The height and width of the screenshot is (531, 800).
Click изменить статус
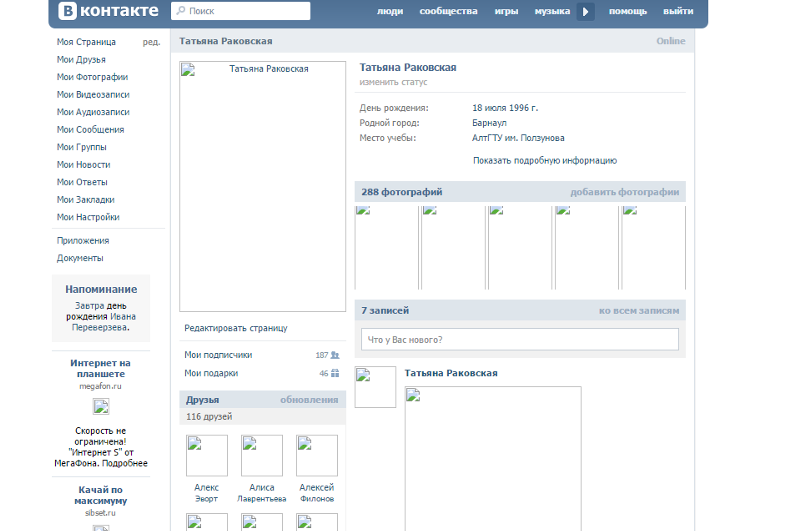coord(393,82)
